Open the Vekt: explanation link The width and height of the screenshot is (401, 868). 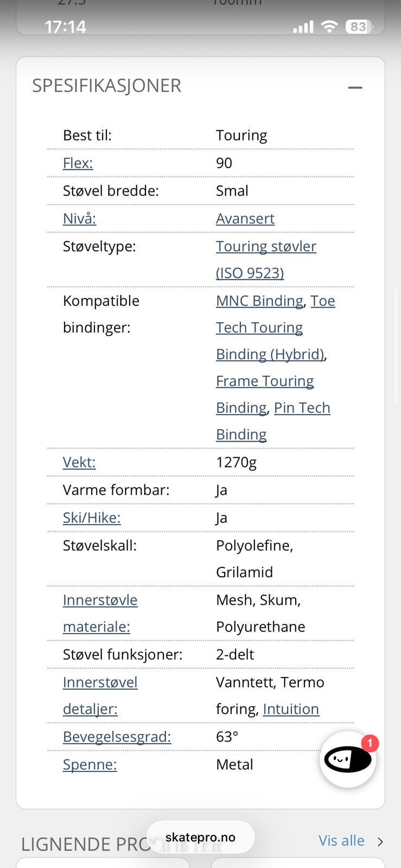click(x=79, y=462)
